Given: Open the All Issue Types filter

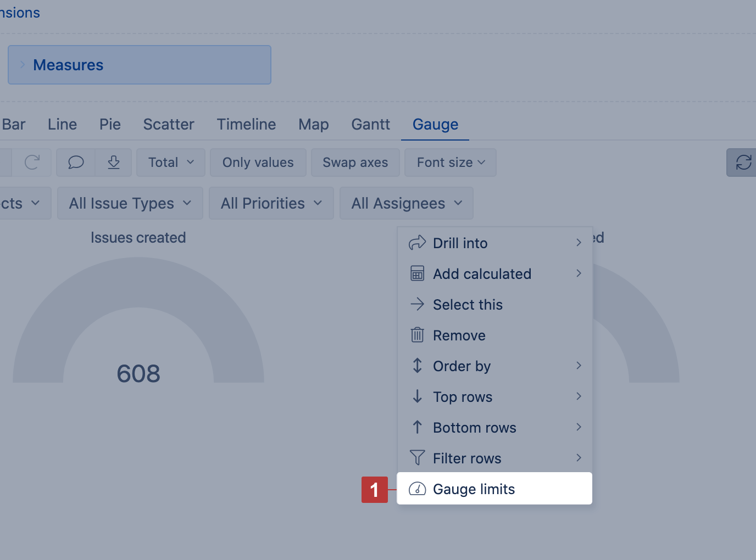Looking at the screenshot, I should coord(130,203).
